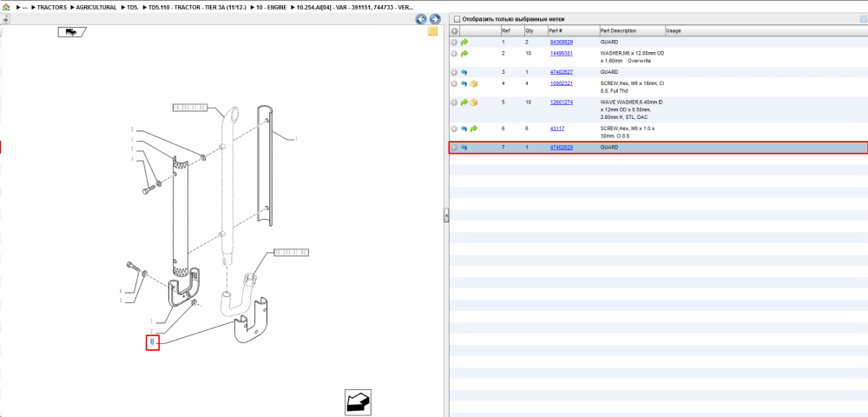This screenshot has width=868, height=417.
Task: Click the large black arrow icon below diagram
Action: pyautogui.click(x=358, y=402)
